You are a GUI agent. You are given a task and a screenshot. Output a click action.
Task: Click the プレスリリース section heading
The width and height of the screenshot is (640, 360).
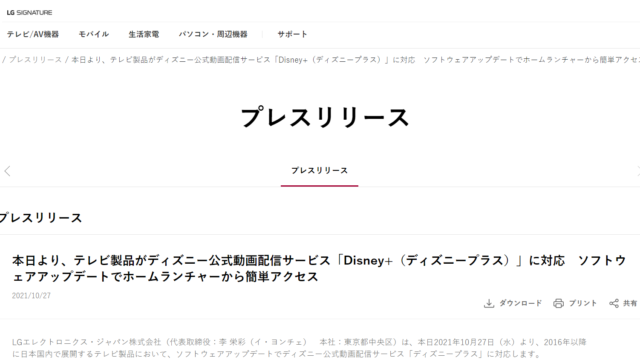point(41,218)
